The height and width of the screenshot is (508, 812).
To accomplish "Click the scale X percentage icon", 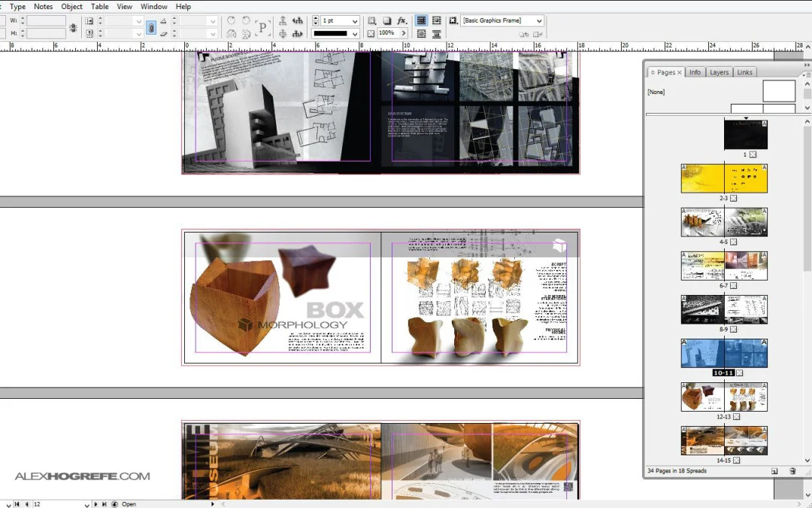I will (x=89, y=21).
